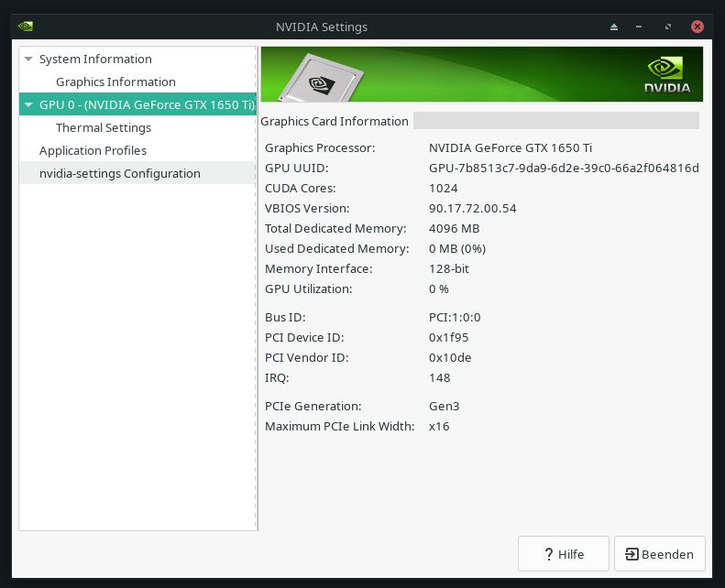Minimize the NVIDIA Settings window
This screenshot has width=725, height=588.
[639, 27]
